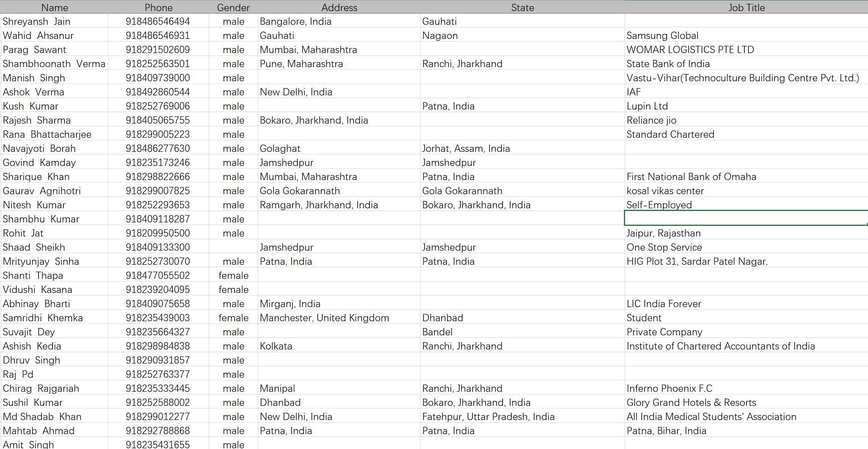The image size is (868, 449).
Task: Select 'Gola Gokarannath' in Address column
Action: (x=339, y=191)
